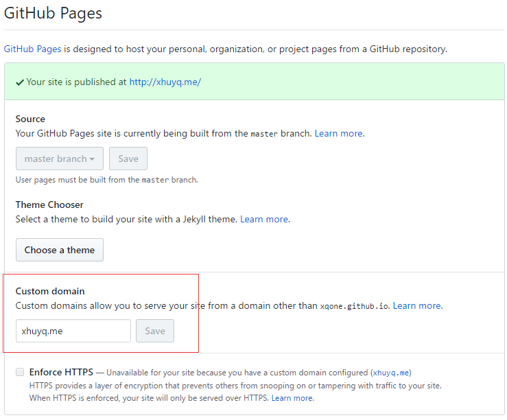Click the Theme Chooser heading
This screenshot has height=420, width=507.
(49, 205)
